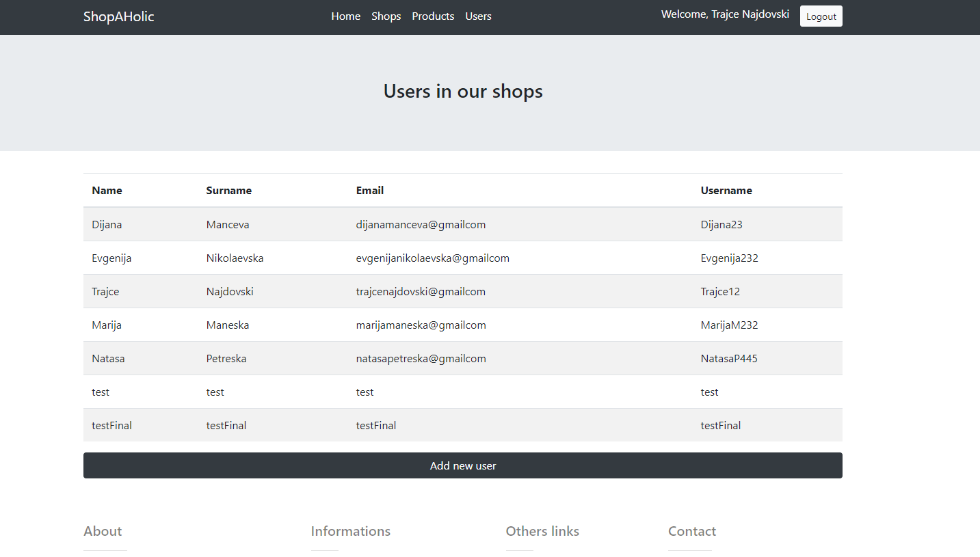Click the testFinal user name cell
This screenshot has width=980, height=557.
(x=111, y=426)
